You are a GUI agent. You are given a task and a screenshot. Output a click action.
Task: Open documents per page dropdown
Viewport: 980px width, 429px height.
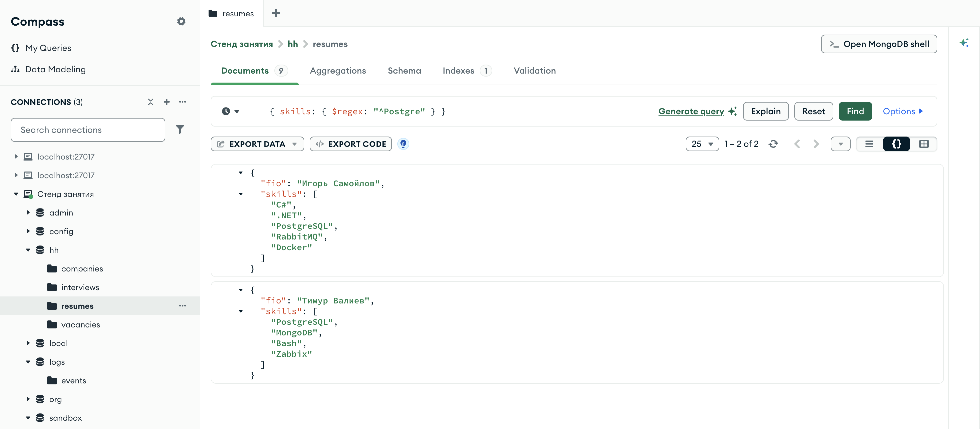(702, 144)
